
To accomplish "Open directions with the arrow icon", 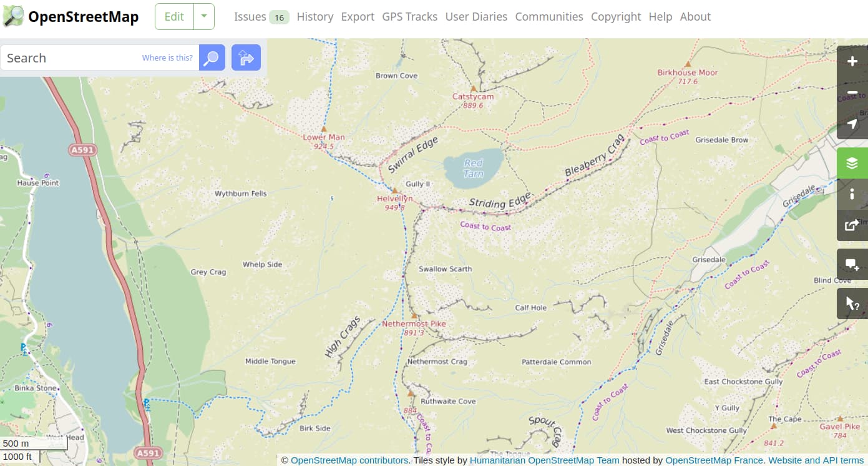I will point(246,57).
